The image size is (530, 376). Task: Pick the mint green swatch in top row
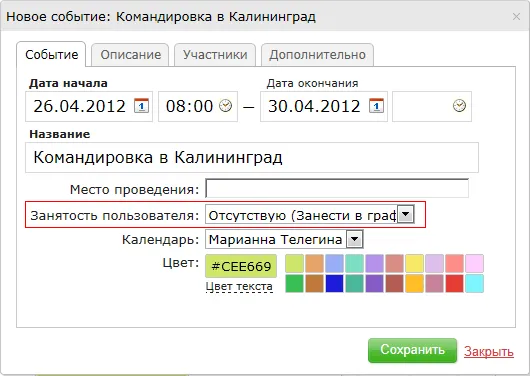coord(354,263)
